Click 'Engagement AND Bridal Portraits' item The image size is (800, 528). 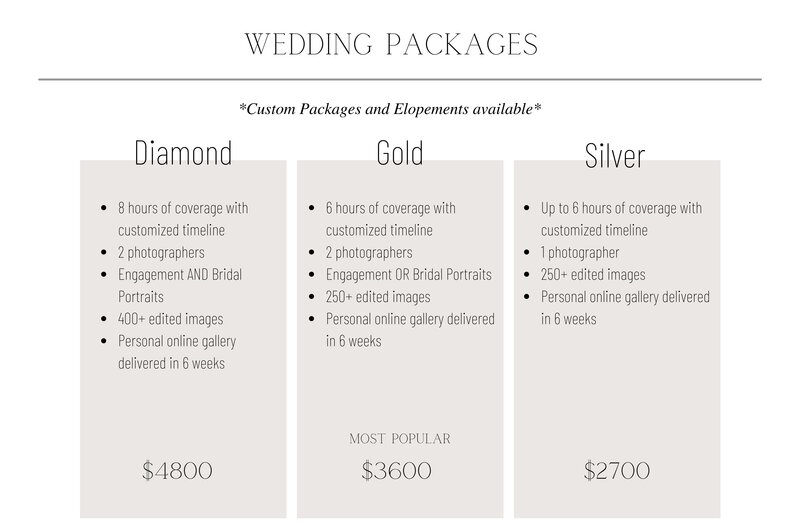180,285
